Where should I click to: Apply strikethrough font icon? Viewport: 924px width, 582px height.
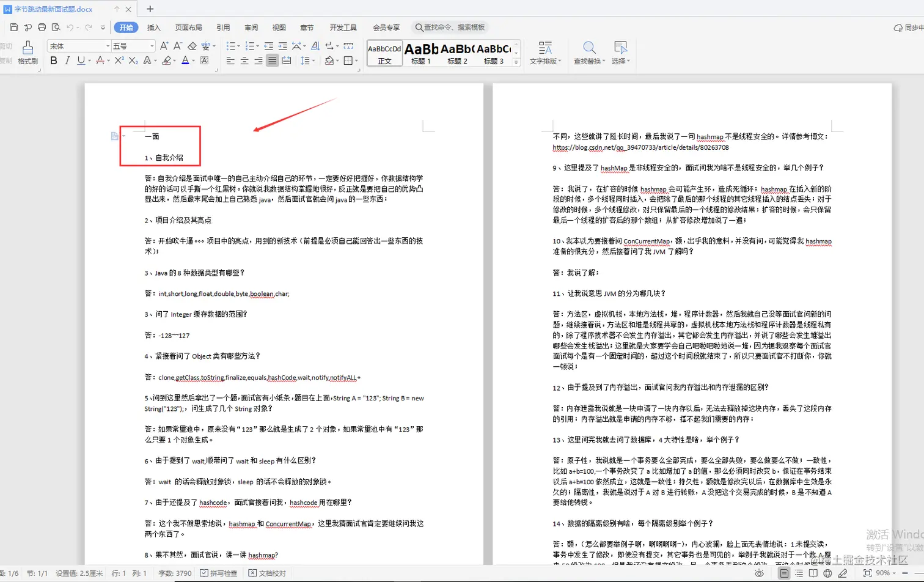(100, 61)
